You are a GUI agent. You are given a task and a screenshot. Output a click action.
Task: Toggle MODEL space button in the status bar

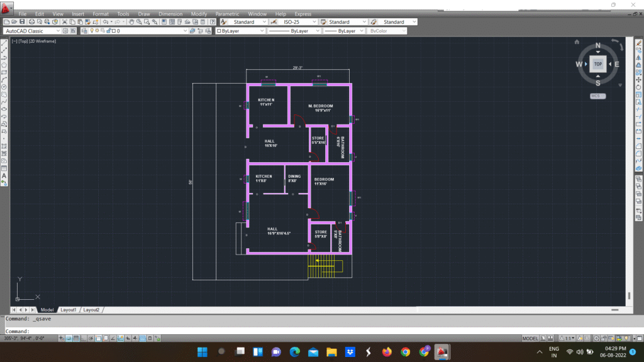[x=530, y=339]
